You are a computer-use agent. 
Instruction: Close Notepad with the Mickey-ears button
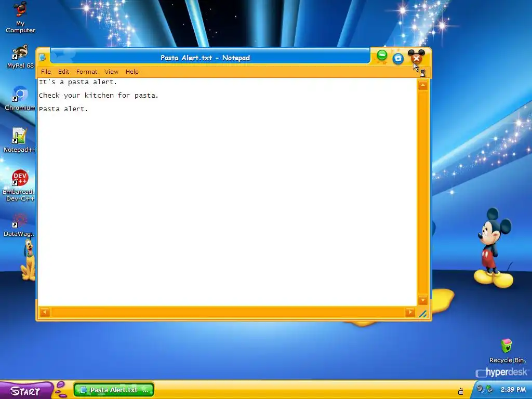pos(416,58)
